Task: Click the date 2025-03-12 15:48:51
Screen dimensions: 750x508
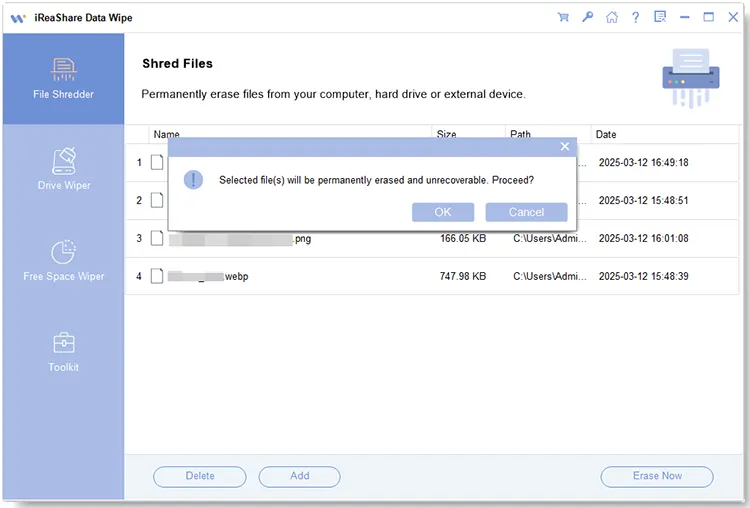Action: [x=643, y=200]
